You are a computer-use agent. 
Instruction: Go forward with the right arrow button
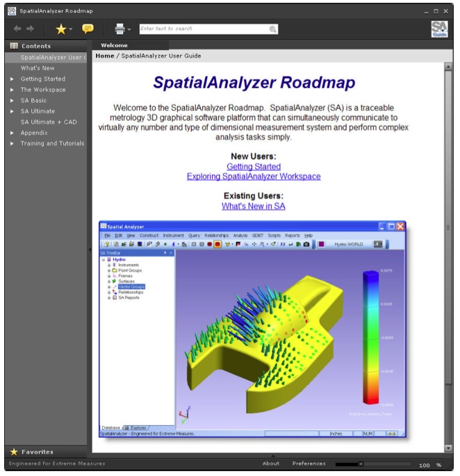coord(30,29)
